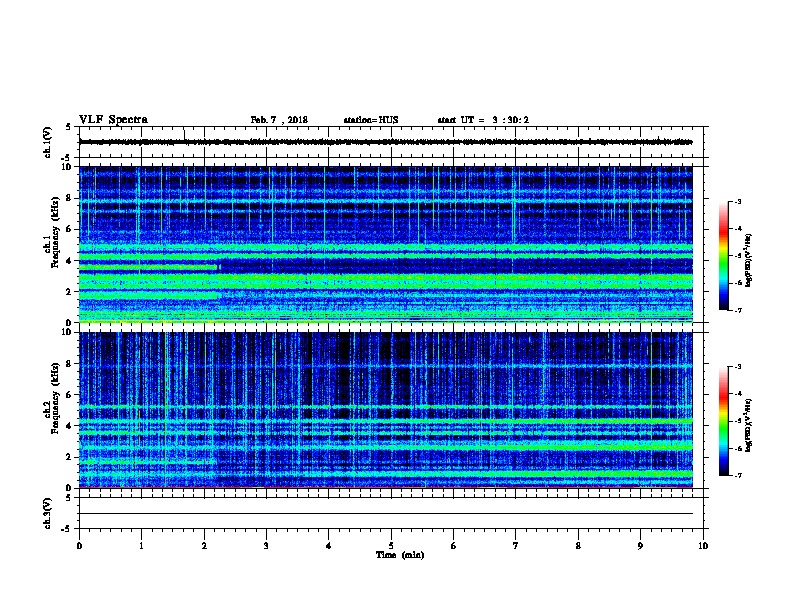Click the ch.1 voltage waveform trace

tap(385, 142)
